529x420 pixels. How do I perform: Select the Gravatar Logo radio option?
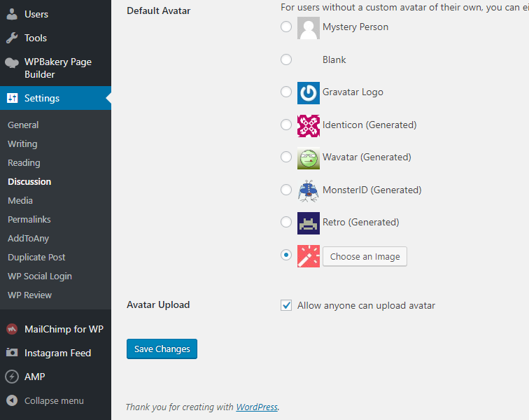click(x=286, y=92)
